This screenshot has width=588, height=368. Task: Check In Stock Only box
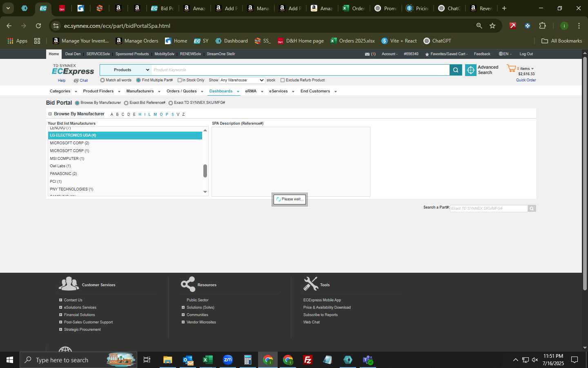179,80
